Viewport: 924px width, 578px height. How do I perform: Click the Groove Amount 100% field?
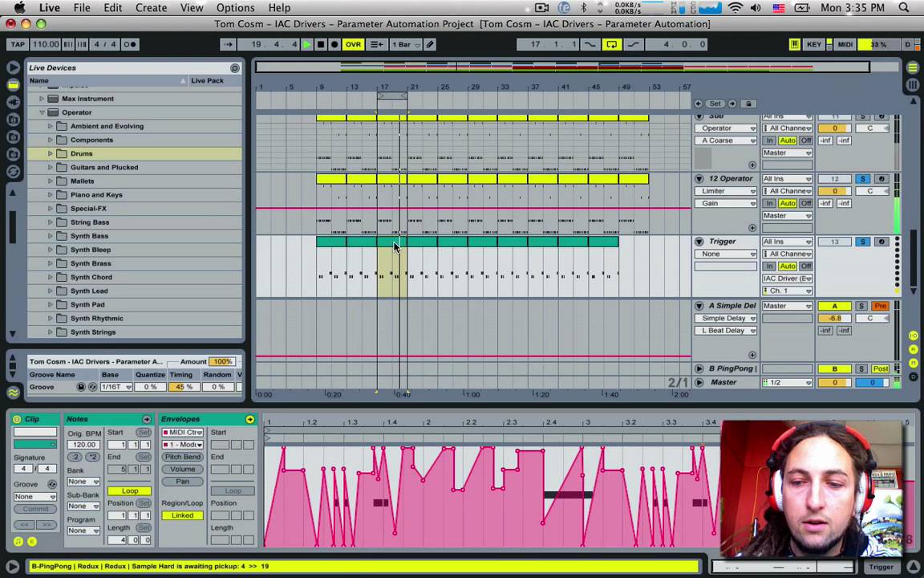(222, 361)
